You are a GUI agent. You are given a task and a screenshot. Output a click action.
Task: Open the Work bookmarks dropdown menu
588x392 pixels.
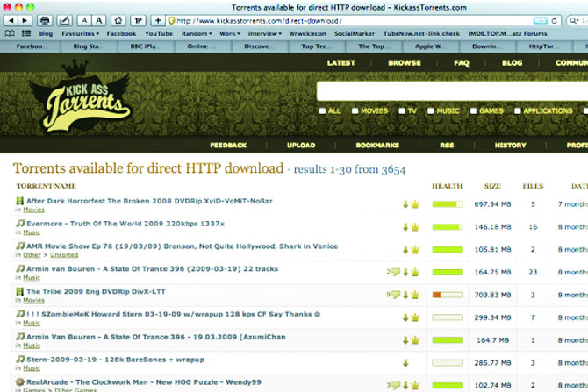[x=231, y=33]
